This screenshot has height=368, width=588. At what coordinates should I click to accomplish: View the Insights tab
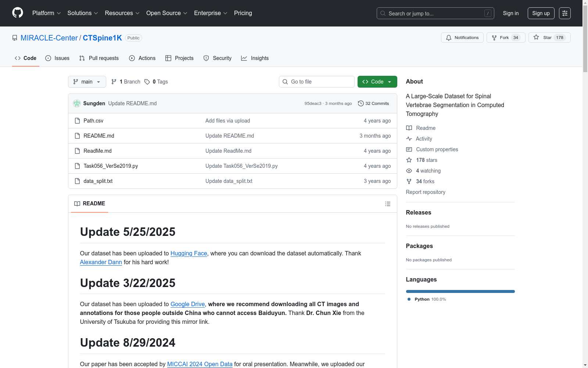coord(255,58)
